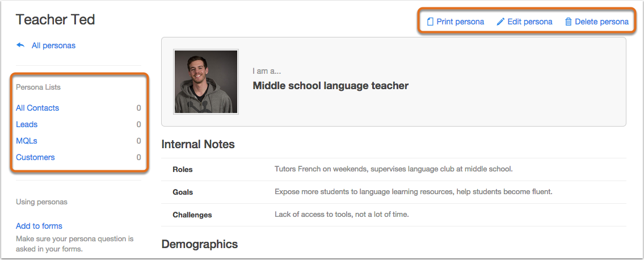Open the Customers persona list
The height and width of the screenshot is (260, 644).
coord(35,157)
